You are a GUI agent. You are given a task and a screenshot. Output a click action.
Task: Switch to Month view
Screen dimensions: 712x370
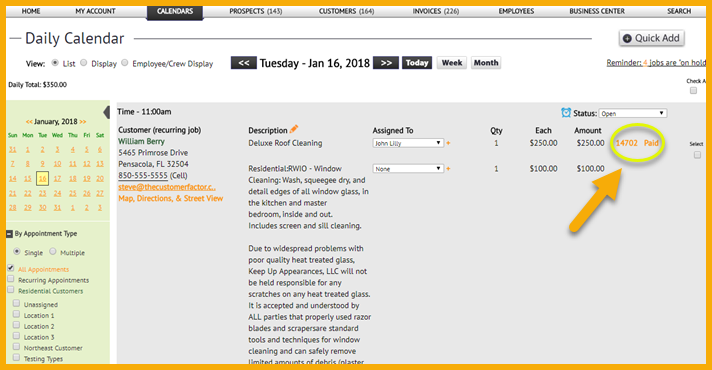point(486,63)
